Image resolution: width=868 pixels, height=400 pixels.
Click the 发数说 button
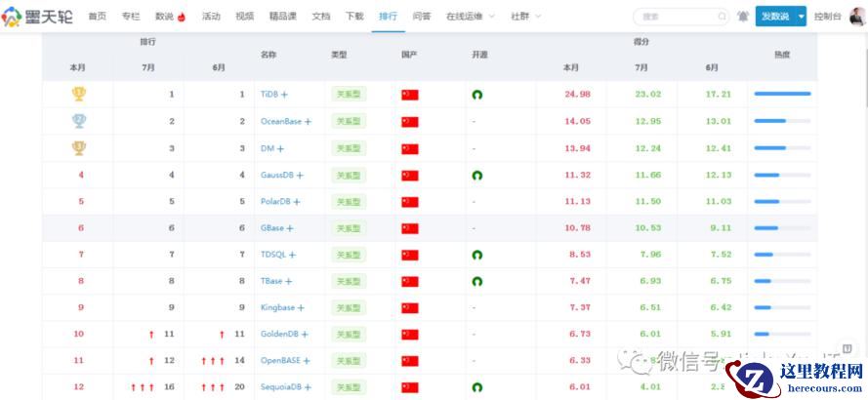coord(775,17)
